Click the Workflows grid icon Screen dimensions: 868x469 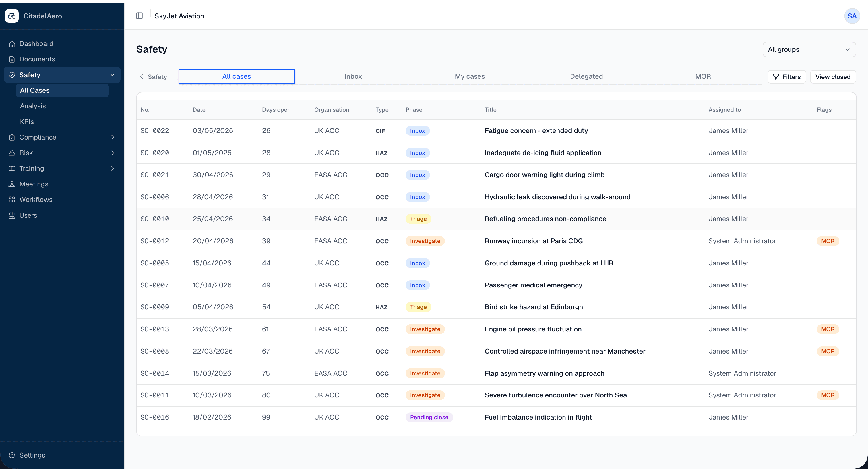coord(12,200)
